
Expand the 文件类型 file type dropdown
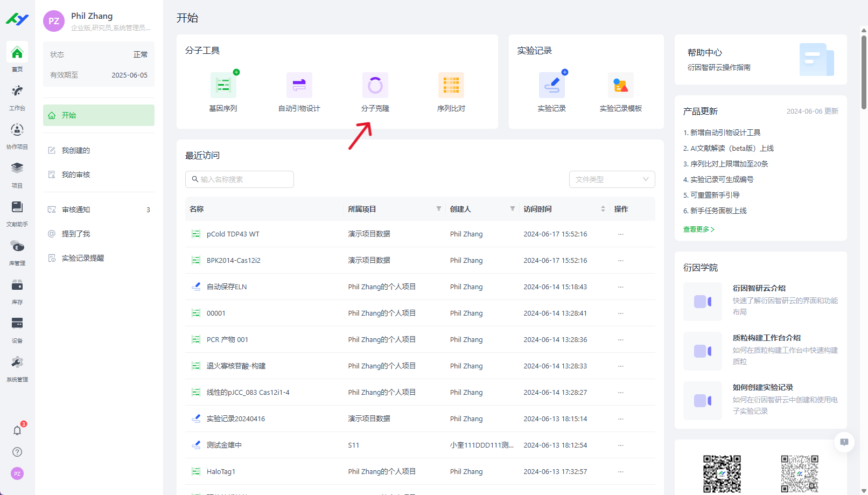612,179
